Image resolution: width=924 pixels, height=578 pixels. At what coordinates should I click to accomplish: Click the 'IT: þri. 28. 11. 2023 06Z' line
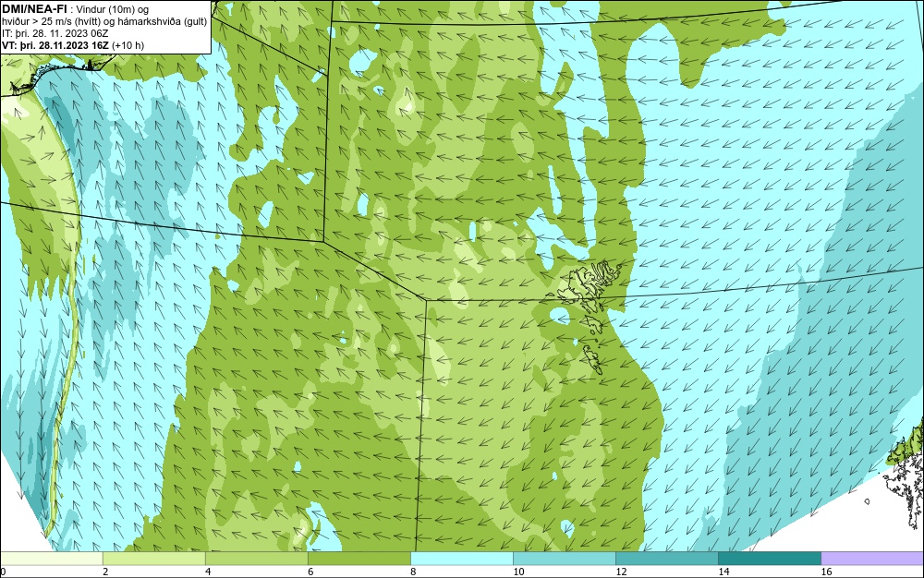point(55,33)
